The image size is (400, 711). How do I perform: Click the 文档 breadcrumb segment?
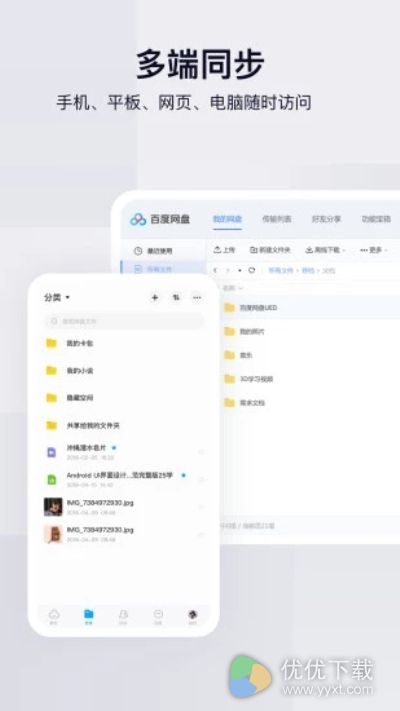(x=329, y=270)
